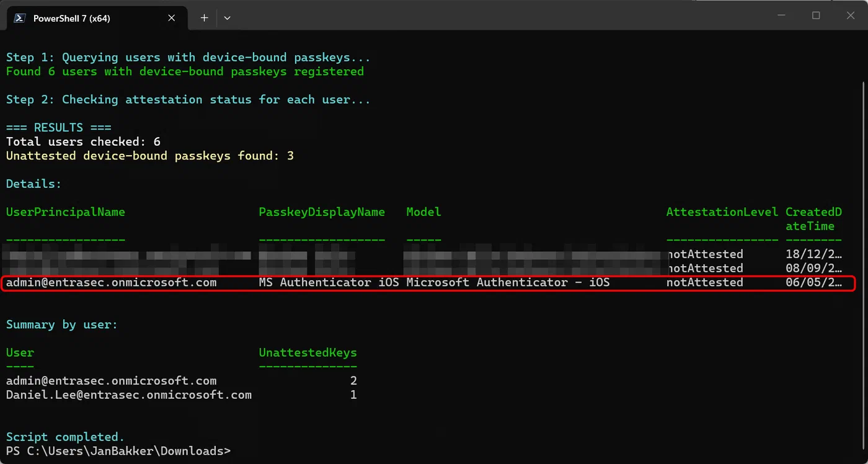Viewport: 868px width, 464px height.
Task: Click Microsoft Authenticator - iOS model text
Action: 508,283
